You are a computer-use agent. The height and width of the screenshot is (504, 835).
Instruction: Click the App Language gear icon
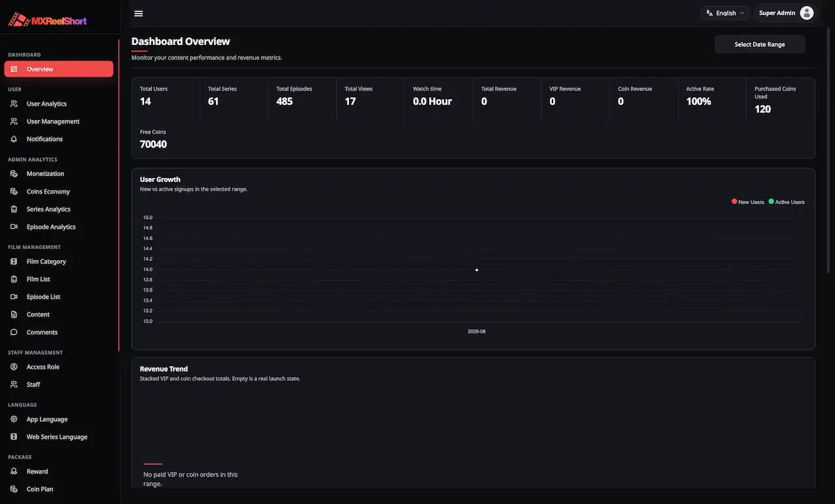click(14, 419)
